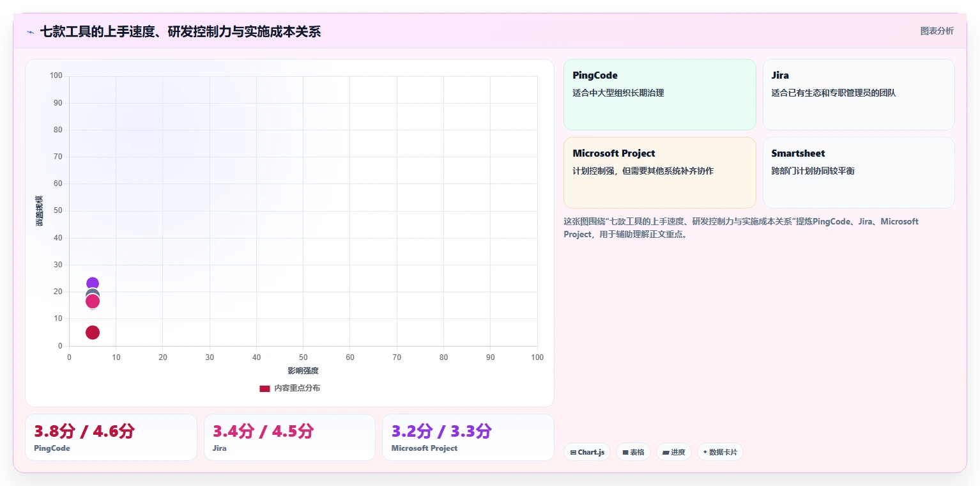Click the 图表分析 label in header
This screenshot has width=980, height=486.
tap(937, 31)
